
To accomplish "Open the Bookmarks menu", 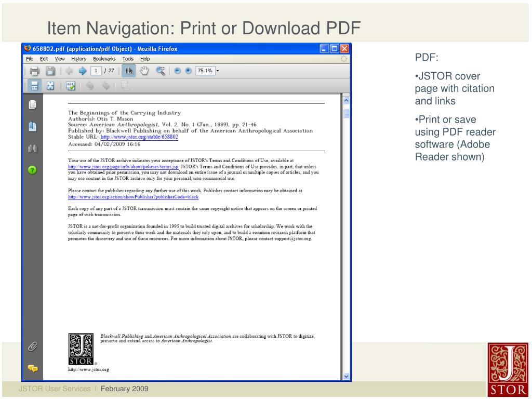I will click(104, 59).
